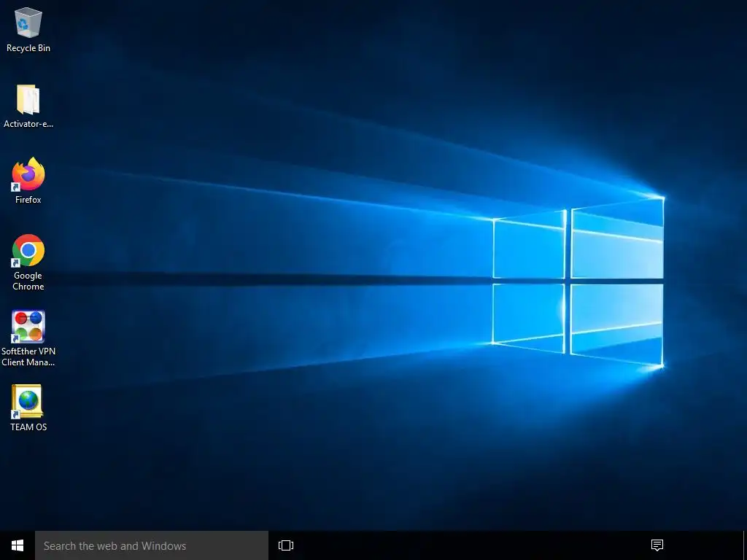The width and height of the screenshot is (747, 560).
Task: Select the Google Chrome desktop shortcut
Action: [28, 262]
